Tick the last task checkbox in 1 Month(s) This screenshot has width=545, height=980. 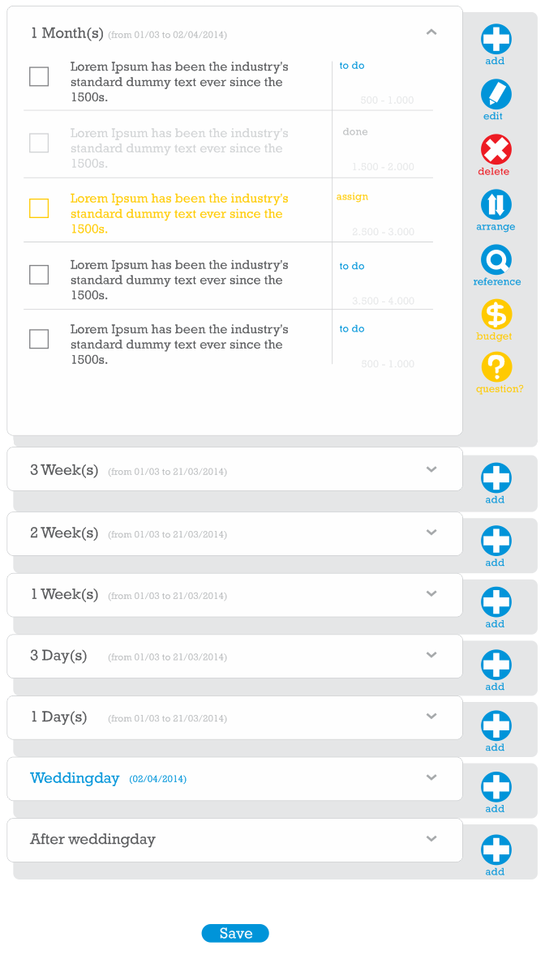pos(39,339)
